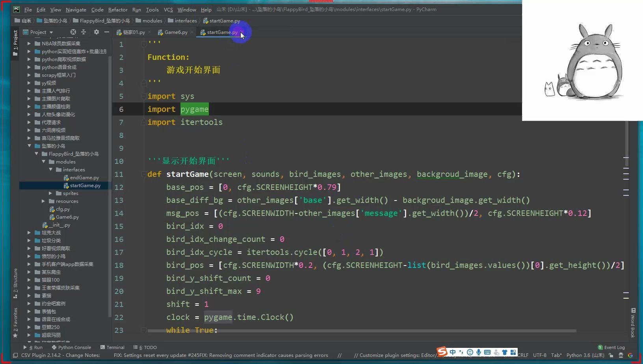Viewport: 643px width, 364px height.
Task: Fold the startGame function at line 11
Action: tap(144, 174)
